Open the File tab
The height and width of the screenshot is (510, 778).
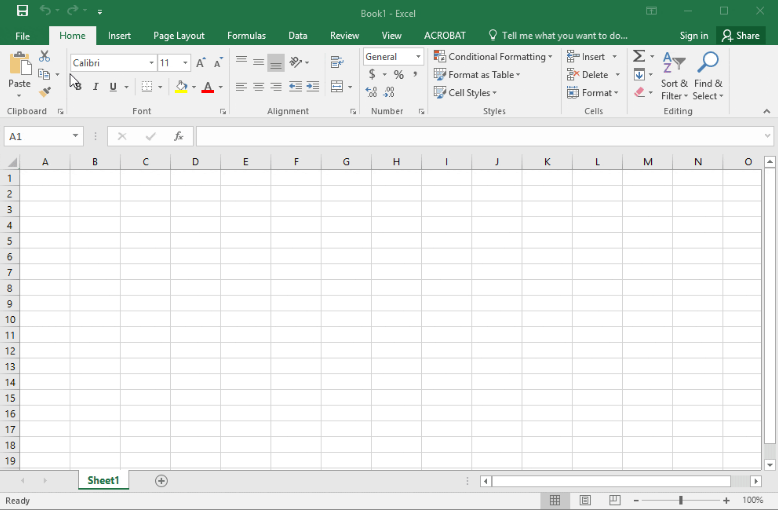[22, 36]
